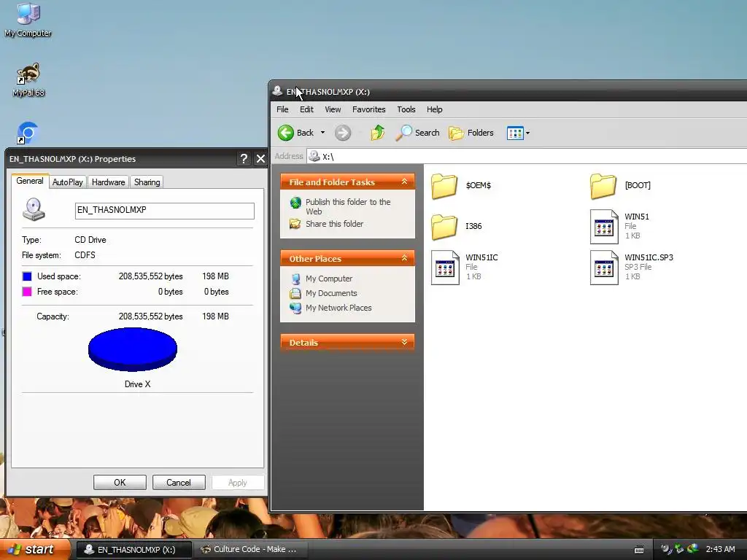Toggle the Folders pane button
The width and height of the screenshot is (747, 560).
point(471,133)
